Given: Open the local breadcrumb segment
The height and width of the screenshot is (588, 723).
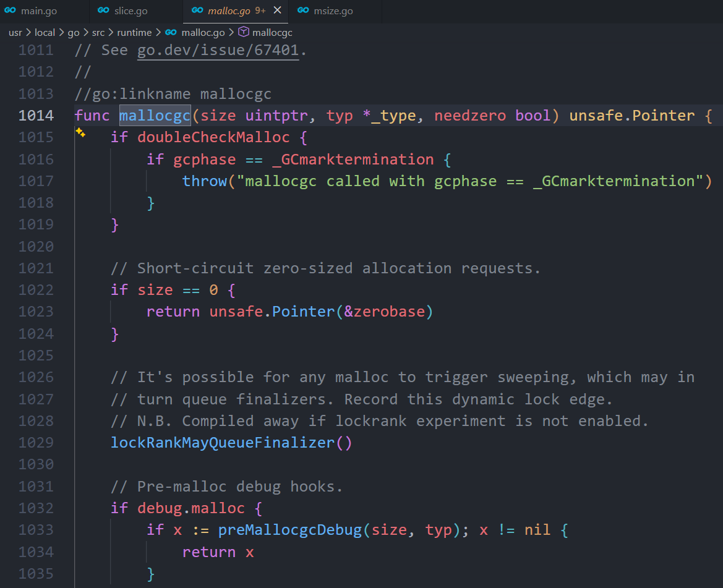Looking at the screenshot, I should (45, 33).
